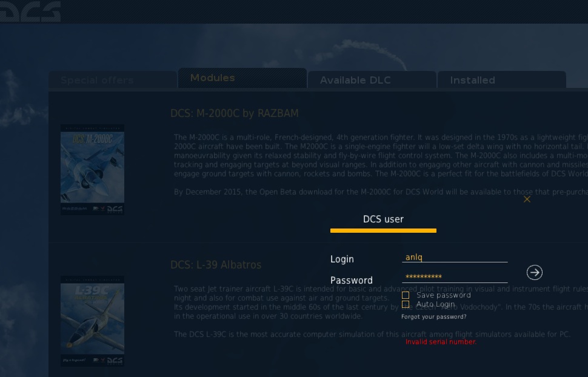Follow the Forgot your password link
Screen dimensions: 588x377
pyautogui.click(x=434, y=317)
